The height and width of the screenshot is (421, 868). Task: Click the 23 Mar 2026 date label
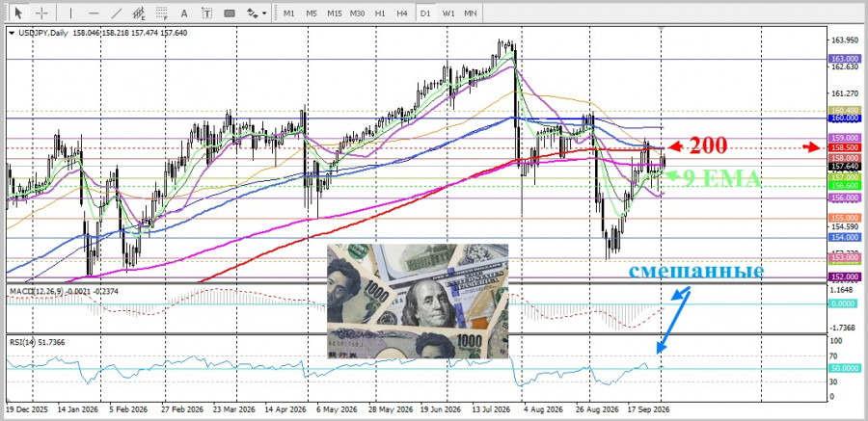tap(234, 410)
